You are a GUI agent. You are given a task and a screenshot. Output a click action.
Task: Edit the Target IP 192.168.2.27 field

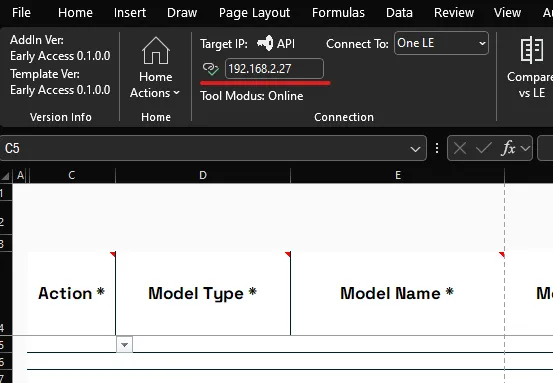pos(274,68)
